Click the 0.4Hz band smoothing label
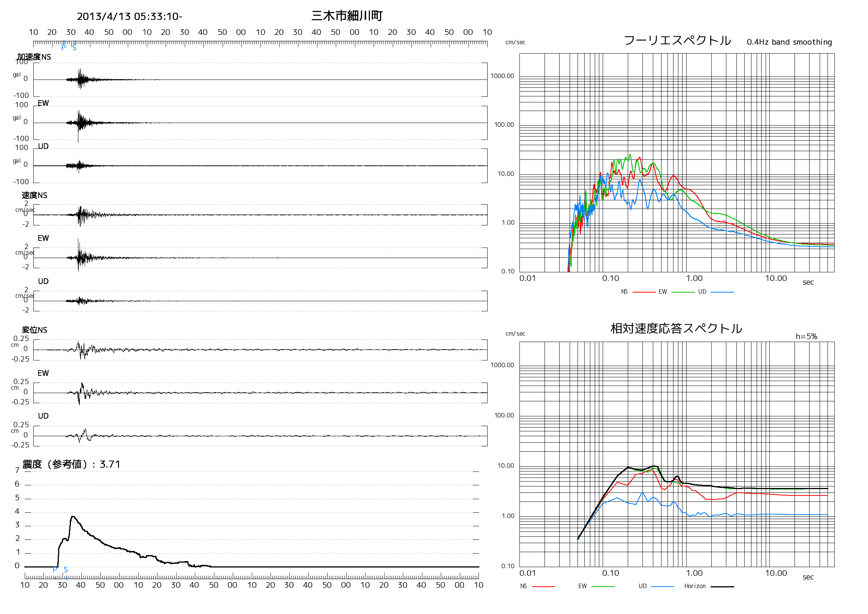 pos(789,42)
